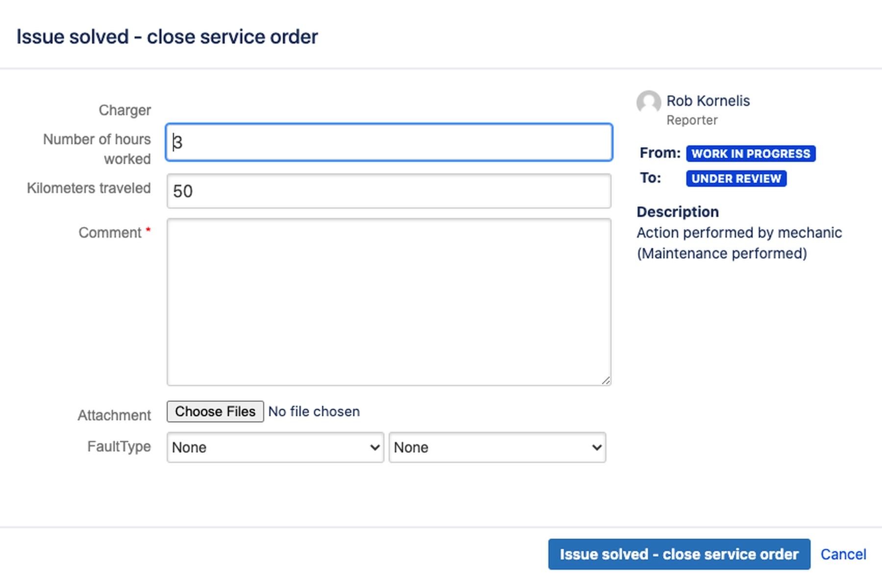
Task: Click the No file chosen text
Action: click(x=314, y=412)
